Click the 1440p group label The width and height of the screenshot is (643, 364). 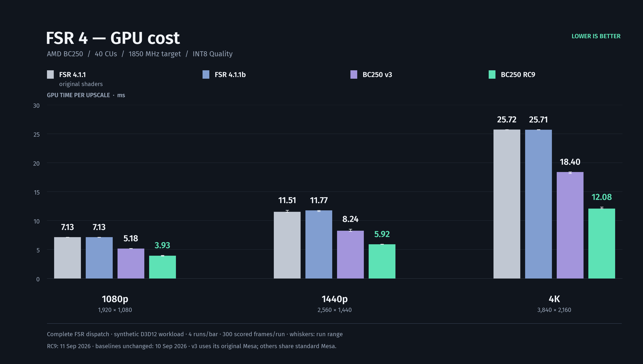pyautogui.click(x=335, y=299)
